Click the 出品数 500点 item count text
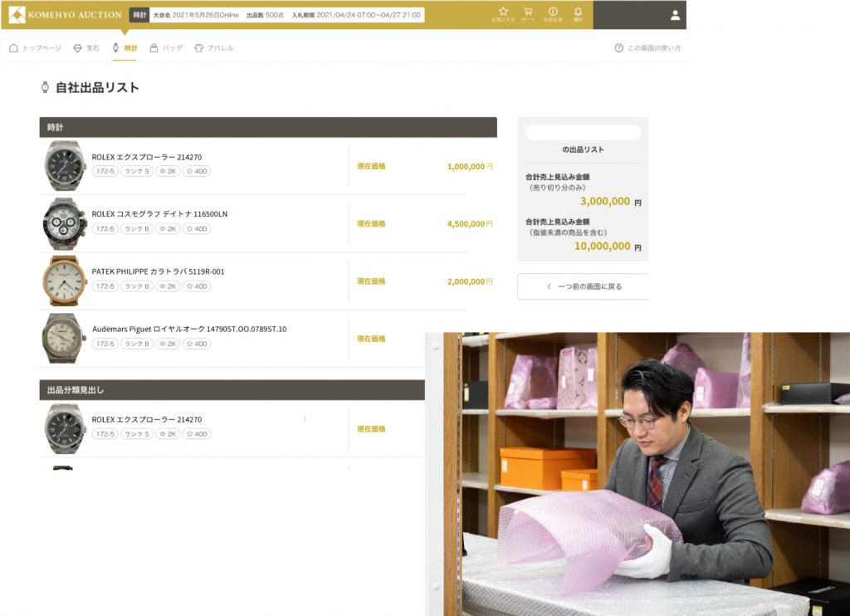 coord(265,15)
